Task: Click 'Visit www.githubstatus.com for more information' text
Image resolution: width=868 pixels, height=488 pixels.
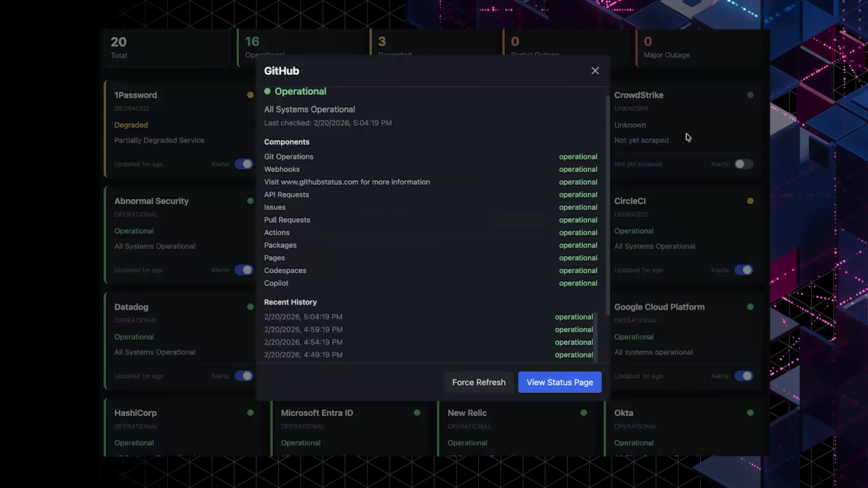Action: (x=347, y=182)
